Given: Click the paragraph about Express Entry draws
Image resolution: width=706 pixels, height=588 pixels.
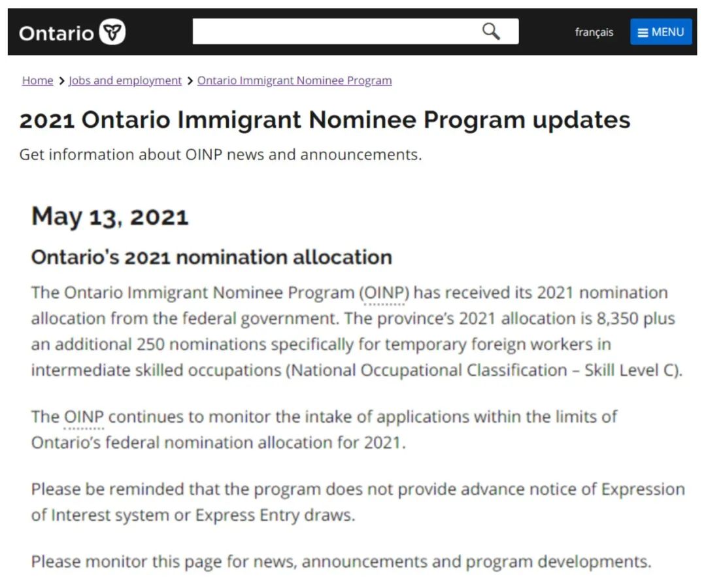Looking at the screenshot, I should tap(358, 502).
